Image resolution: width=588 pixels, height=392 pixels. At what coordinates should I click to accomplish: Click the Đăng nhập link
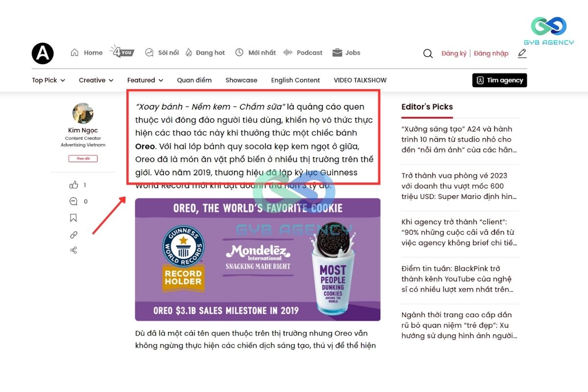point(491,53)
